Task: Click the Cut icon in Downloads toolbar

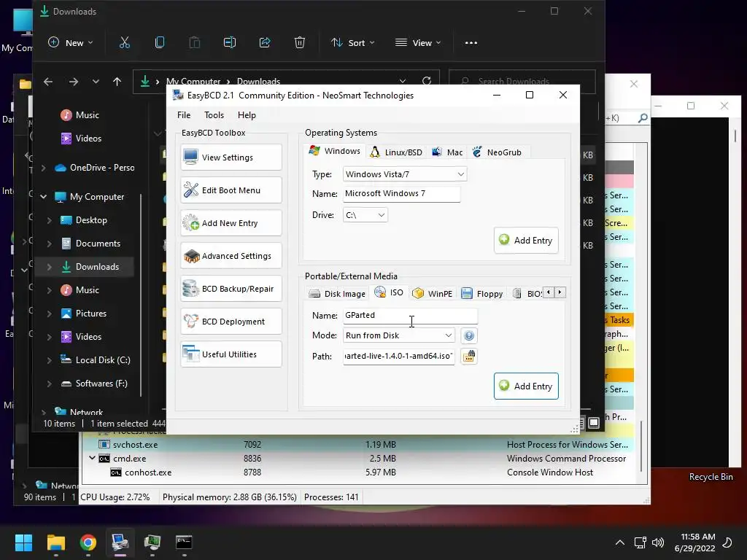Action: coord(124,43)
